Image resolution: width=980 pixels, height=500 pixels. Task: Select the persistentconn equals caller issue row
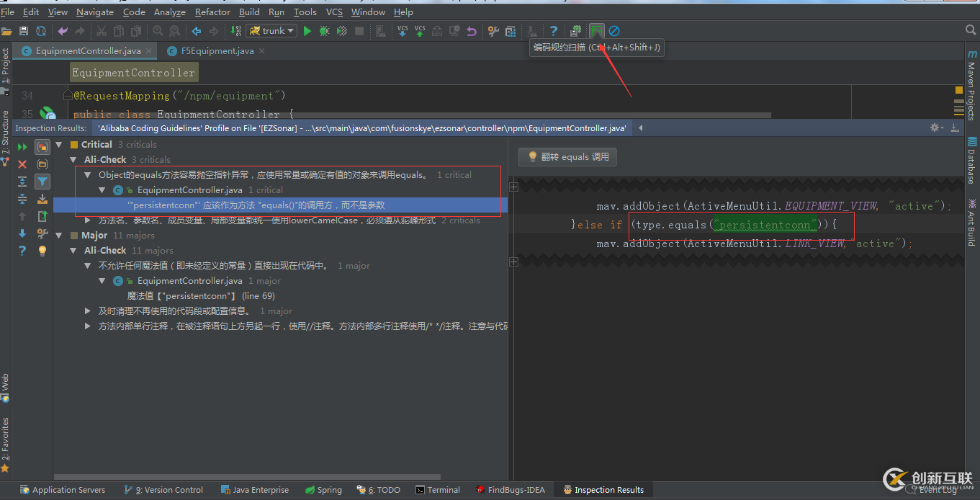click(281, 205)
